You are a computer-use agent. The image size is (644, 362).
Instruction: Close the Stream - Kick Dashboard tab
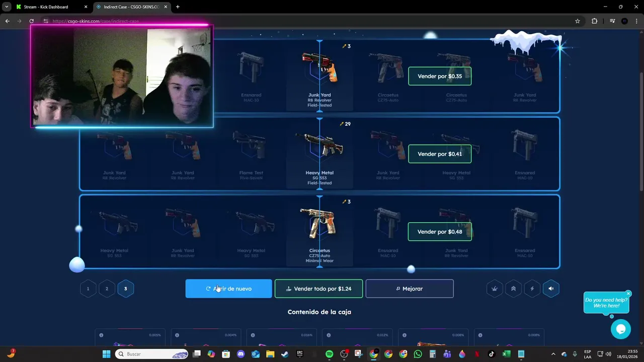coord(86,7)
